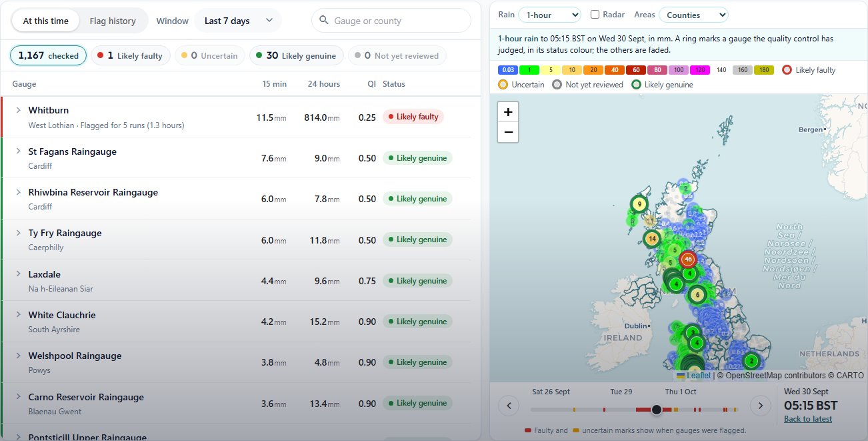The width and height of the screenshot is (868, 441).
Task: Click Whitburn's Likely faulty status badge
Action: point(413,117)
